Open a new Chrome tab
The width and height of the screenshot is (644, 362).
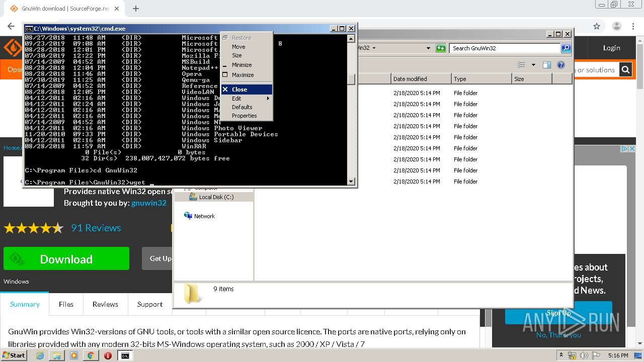136,8
